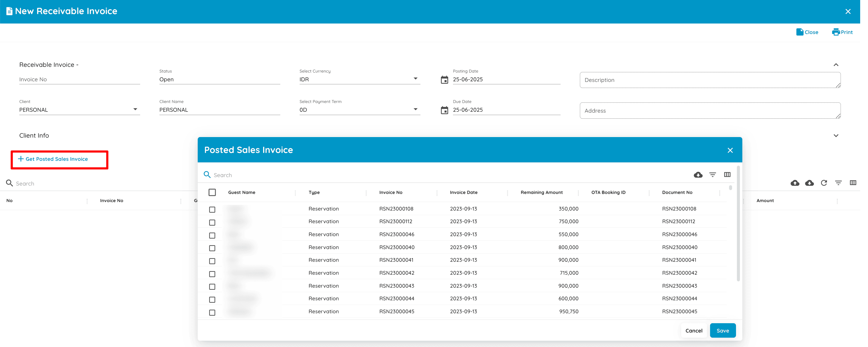Open column chooser in Posted Sales Invoice dialog
Image resolution: width=868 pixels, height=347 pixels.
[727, 174]
